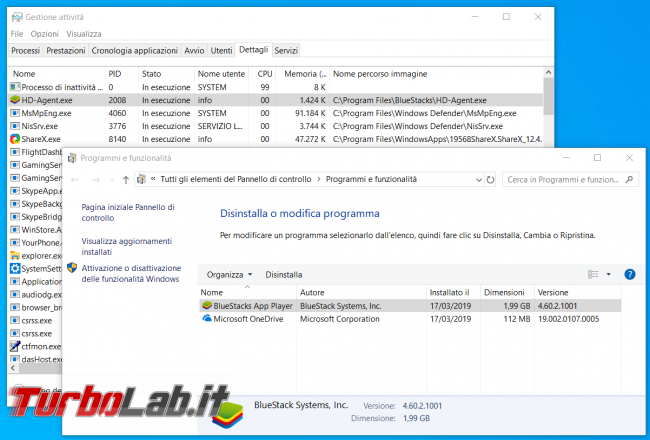Switch to the Servizi tab

(286, 51)
